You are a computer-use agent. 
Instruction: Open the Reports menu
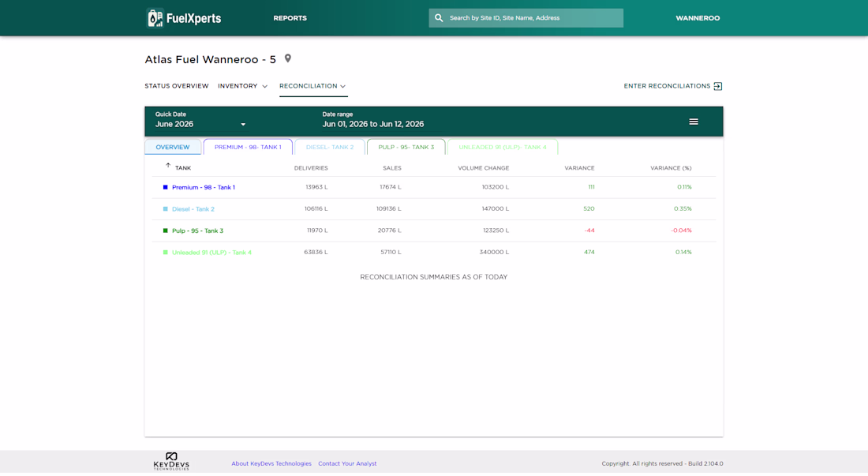tap(290, 18)
